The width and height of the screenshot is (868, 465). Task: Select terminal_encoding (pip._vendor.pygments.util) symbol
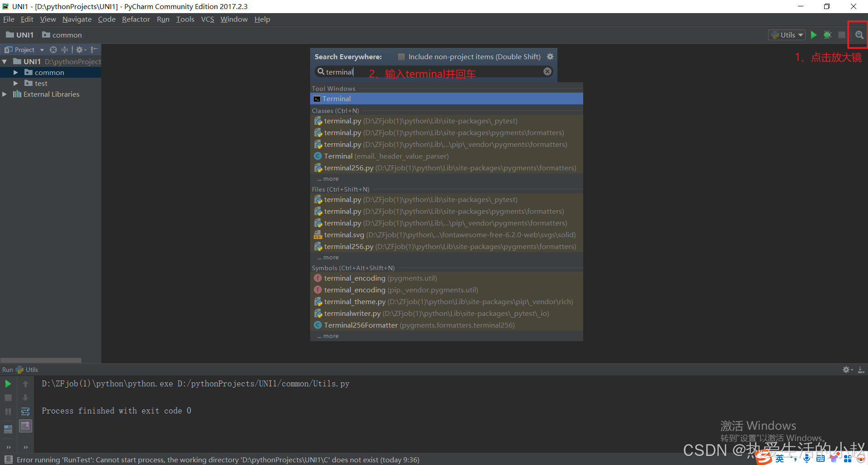tap(447, 290)
